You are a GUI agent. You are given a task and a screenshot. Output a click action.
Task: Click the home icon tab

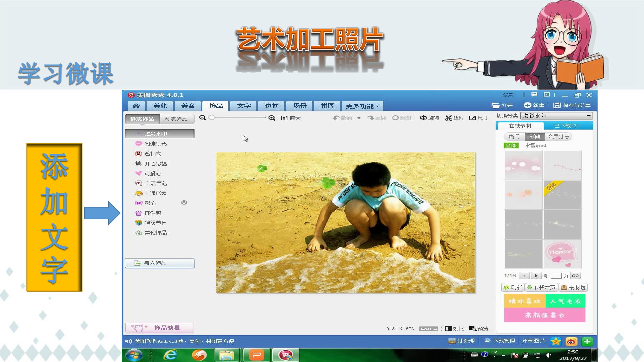136,106
